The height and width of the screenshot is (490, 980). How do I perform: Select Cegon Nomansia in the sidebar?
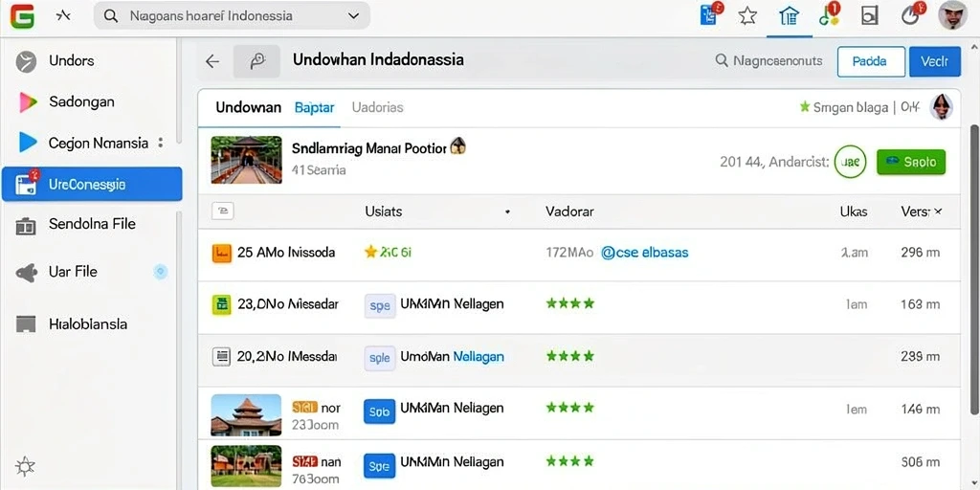click(99, 144)
